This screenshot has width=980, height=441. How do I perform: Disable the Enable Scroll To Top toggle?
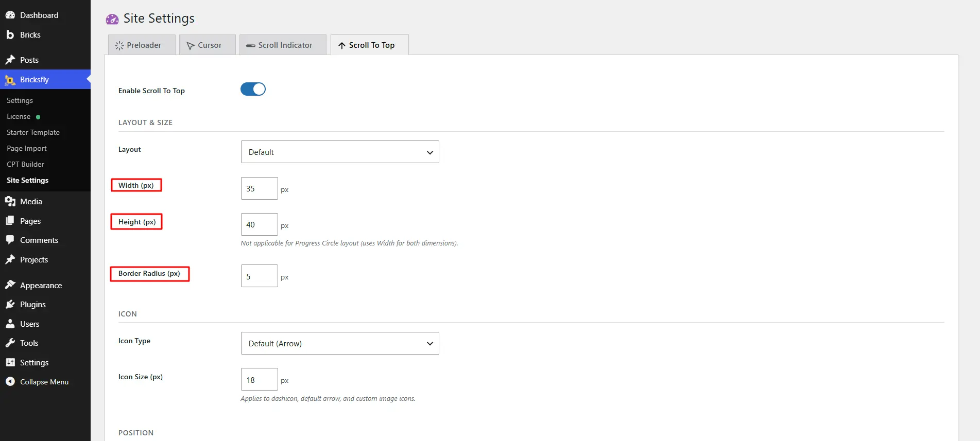253,89
